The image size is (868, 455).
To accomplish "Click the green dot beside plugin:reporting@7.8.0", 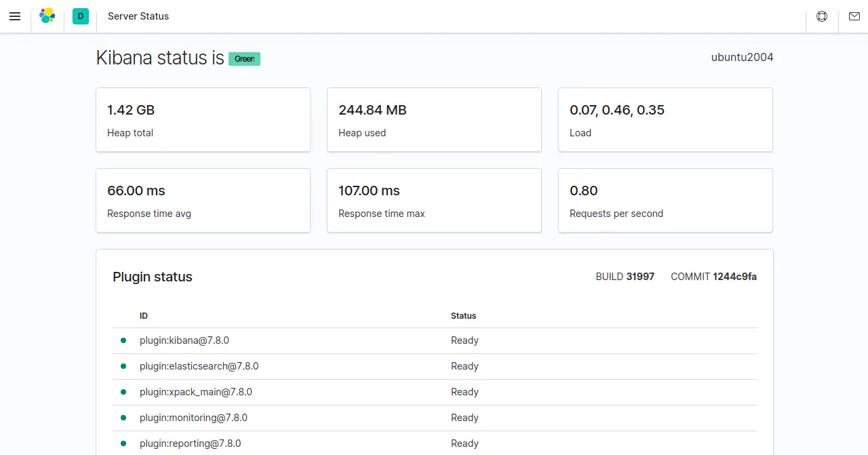I will 123,443.
